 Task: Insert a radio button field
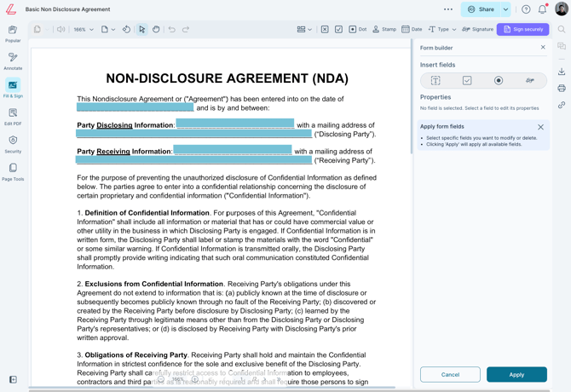coord(499,81)
